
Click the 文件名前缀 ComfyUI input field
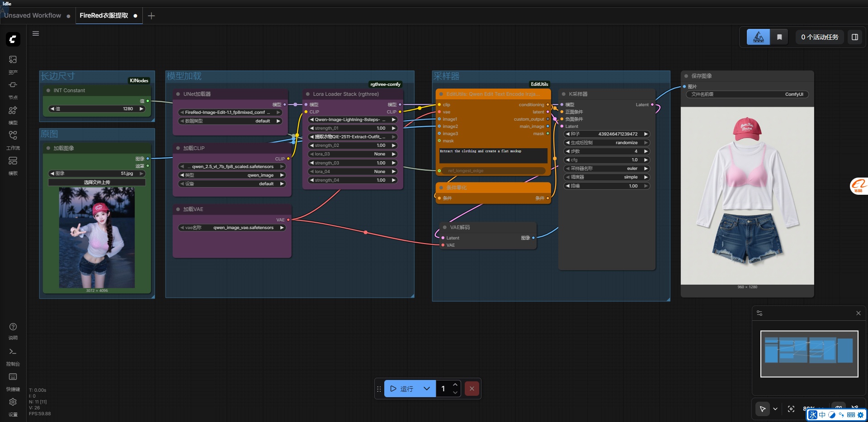(x=747, y=94)
